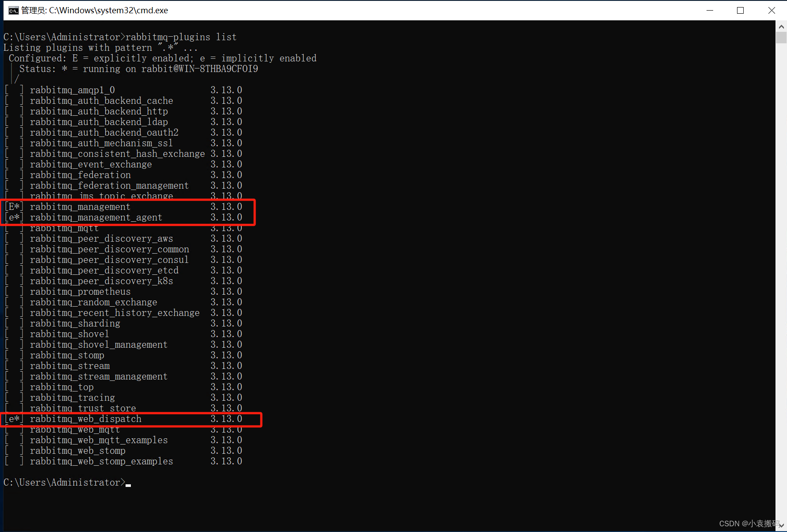
Task: Click the rabbitmq_web_stomp plugin name
Action: click(x=78, y=451)
